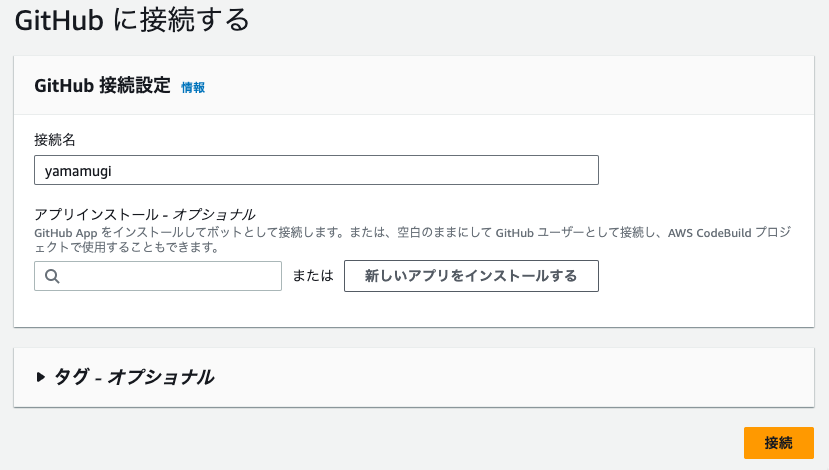Select the word yamamugi in connection name
The width and height of the screenshot is (829, 470).
(78, 171)
